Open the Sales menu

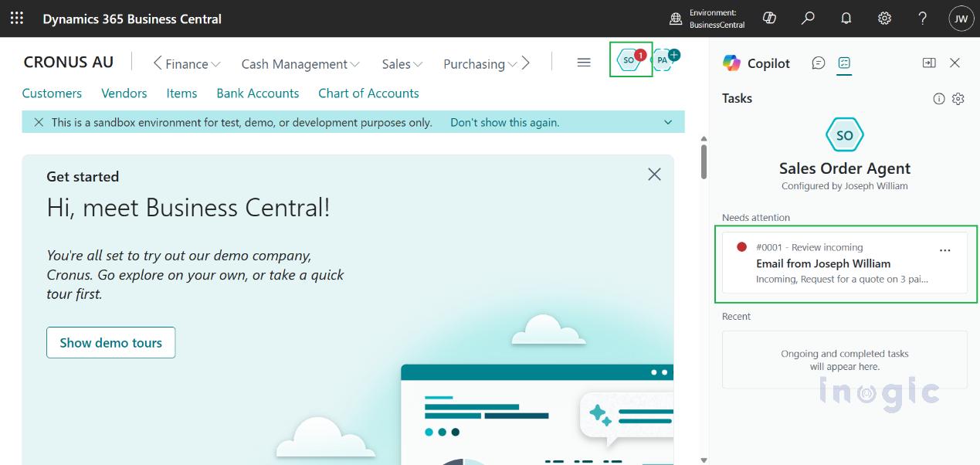coord(402,64)
